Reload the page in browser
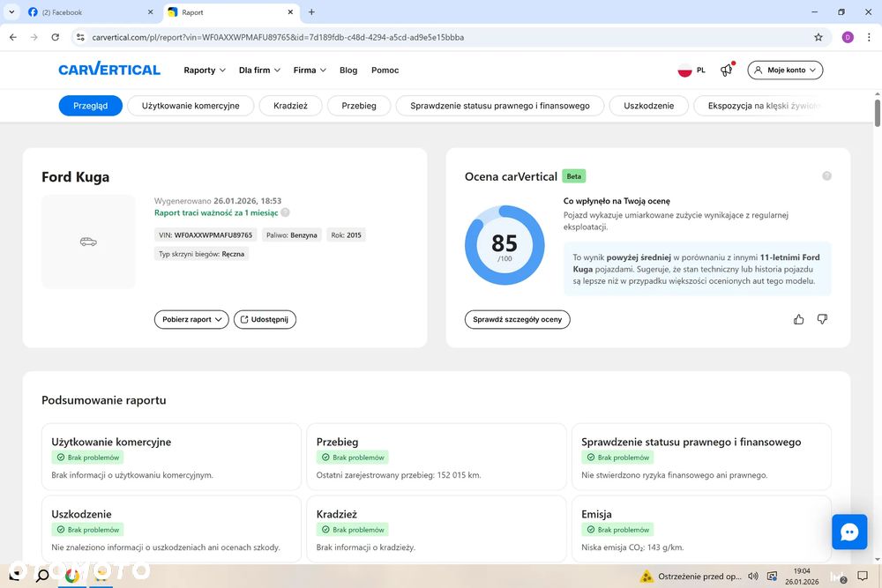The height and width of the screenshot is (588, 882). coord(55,37)
